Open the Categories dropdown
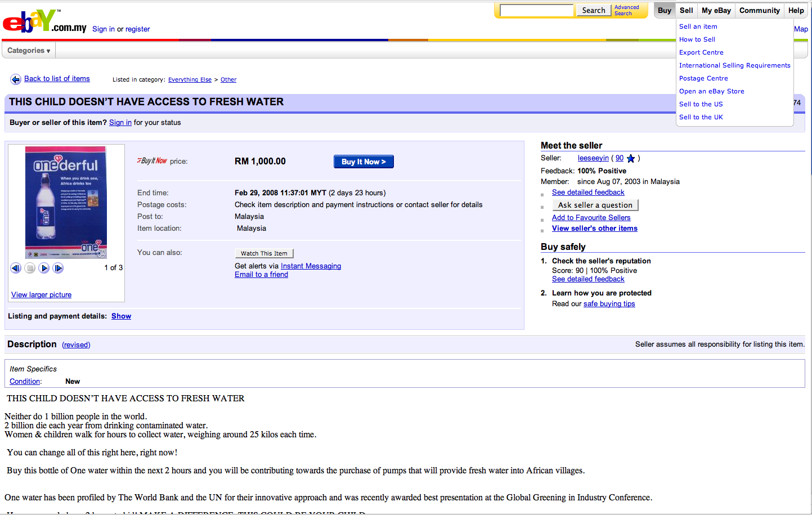 [29, 51]
